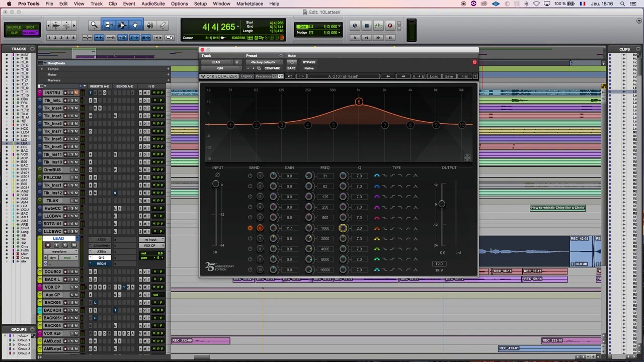Viewport: 644px width, 362px height.
Task: Click the plugin Redo arrow
Action: coord(301,76)
